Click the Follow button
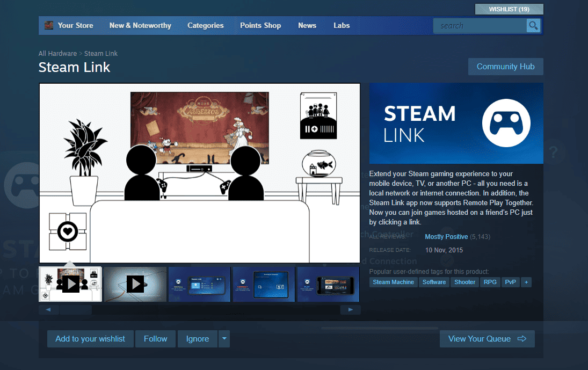The height and width of the screenshot is (370, 588). coord(156,339)
